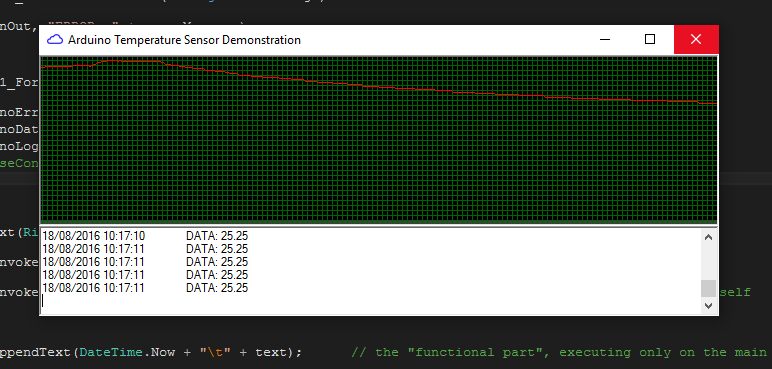772x369 pixels.
Task: Maximize the Arduino Temperature Sensor window
Action: coord(650,39)
